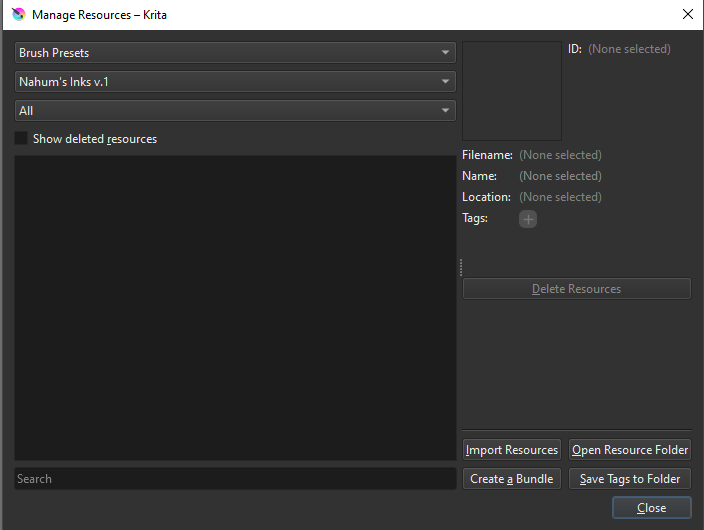Focus the Search input field
The image size is (704, 530).
235,479
